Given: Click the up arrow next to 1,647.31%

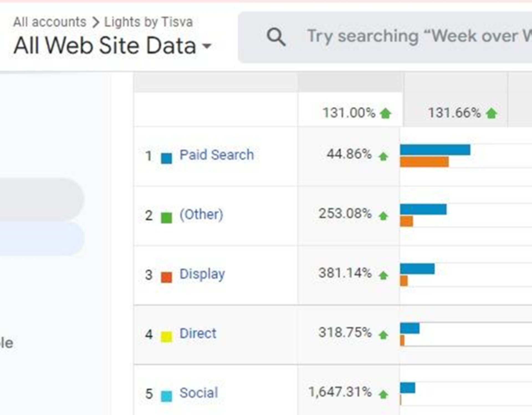Looking at the screenshot, I should pyautogui.click(x=383, y=394).
